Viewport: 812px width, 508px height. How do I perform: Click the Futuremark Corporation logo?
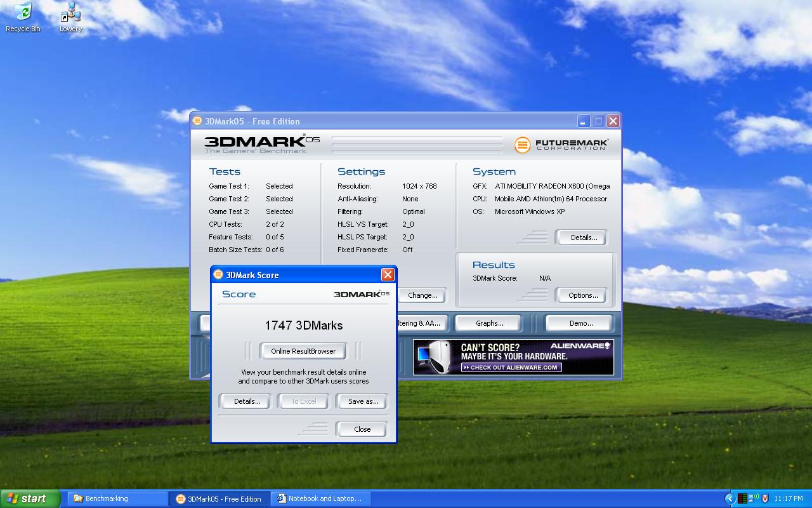coord(561,145)
